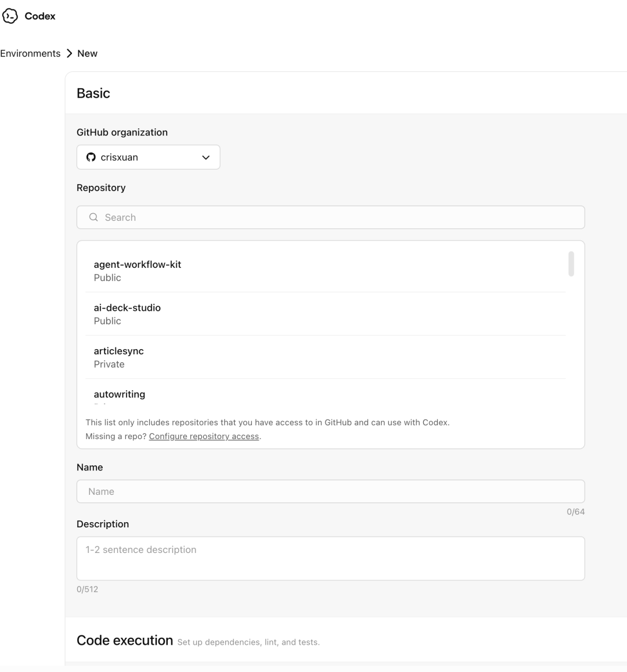Select the agent-workflow-kit repository
627x672 pixels.
coord(326,271)
